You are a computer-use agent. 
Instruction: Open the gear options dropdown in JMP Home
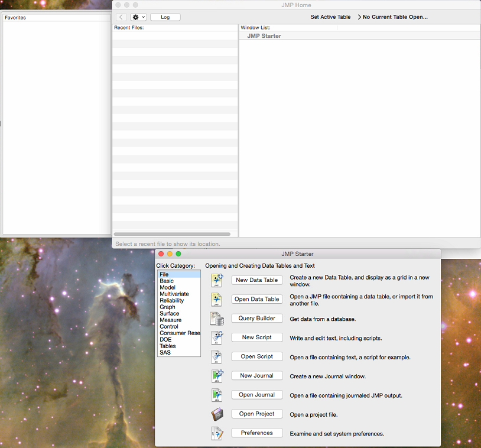(138, 17)
